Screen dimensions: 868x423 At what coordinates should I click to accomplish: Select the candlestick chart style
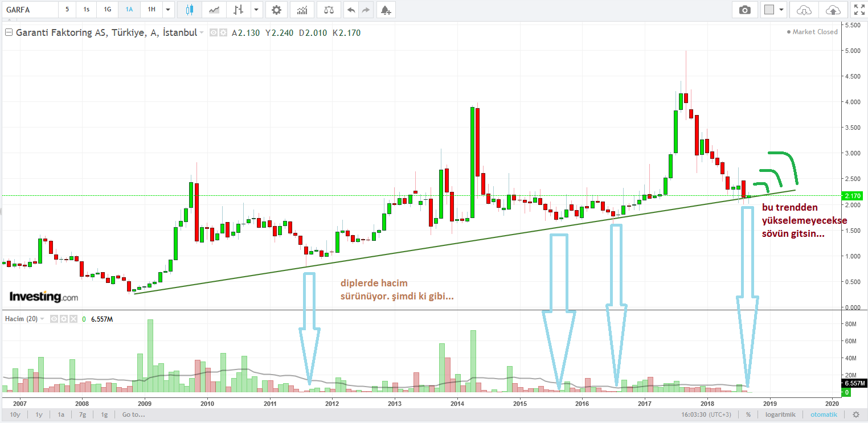[190, 10]
